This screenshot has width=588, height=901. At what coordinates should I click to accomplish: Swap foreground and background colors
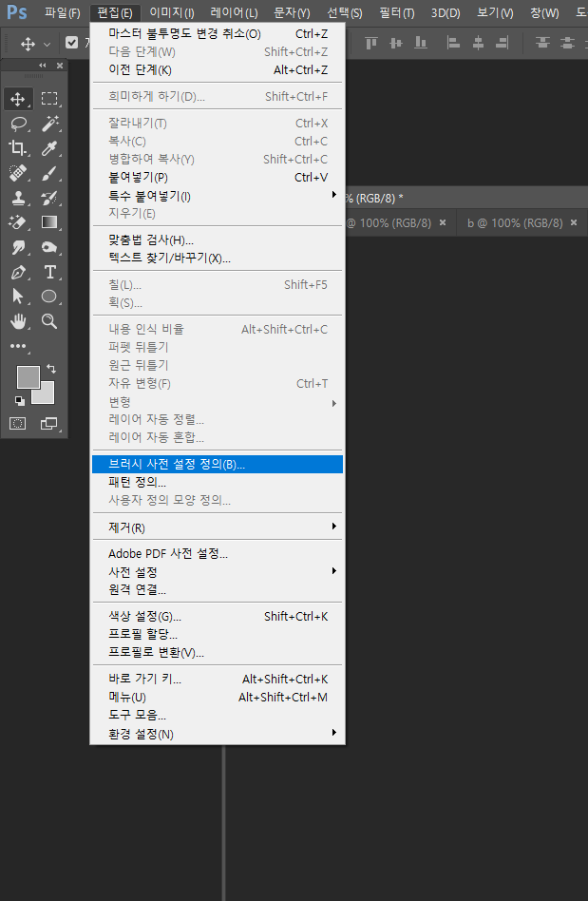51,369
